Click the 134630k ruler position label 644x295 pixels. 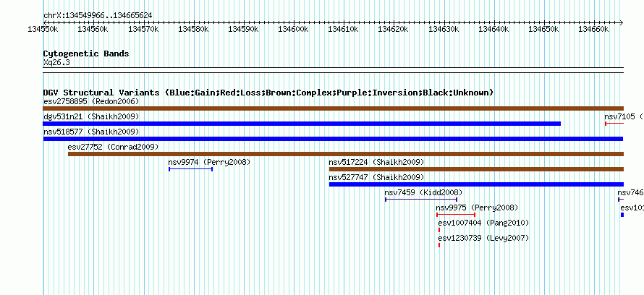[x=444, y=30]
